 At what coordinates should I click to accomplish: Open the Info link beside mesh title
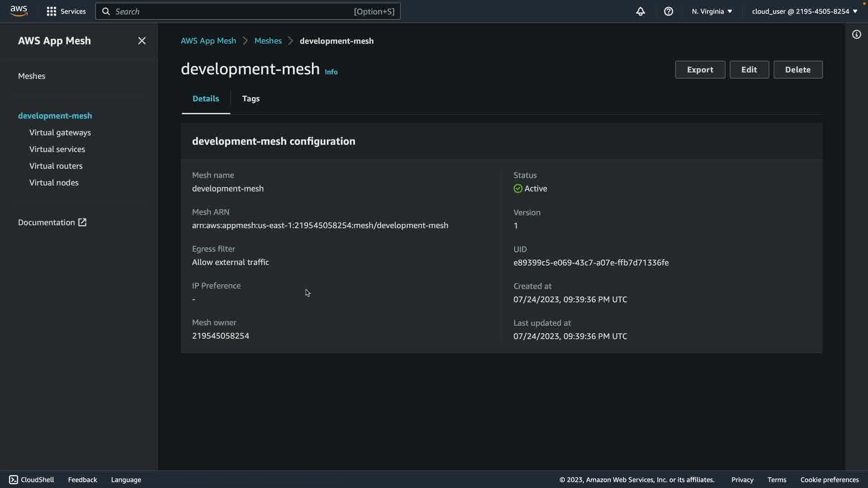pyautogui.click(x=331, y=72)
